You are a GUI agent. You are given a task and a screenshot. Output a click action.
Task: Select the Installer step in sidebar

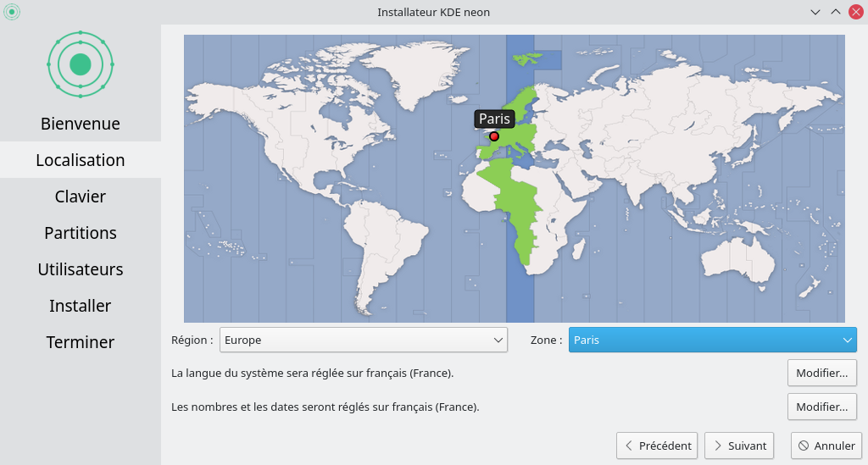[x=81, y=306]
